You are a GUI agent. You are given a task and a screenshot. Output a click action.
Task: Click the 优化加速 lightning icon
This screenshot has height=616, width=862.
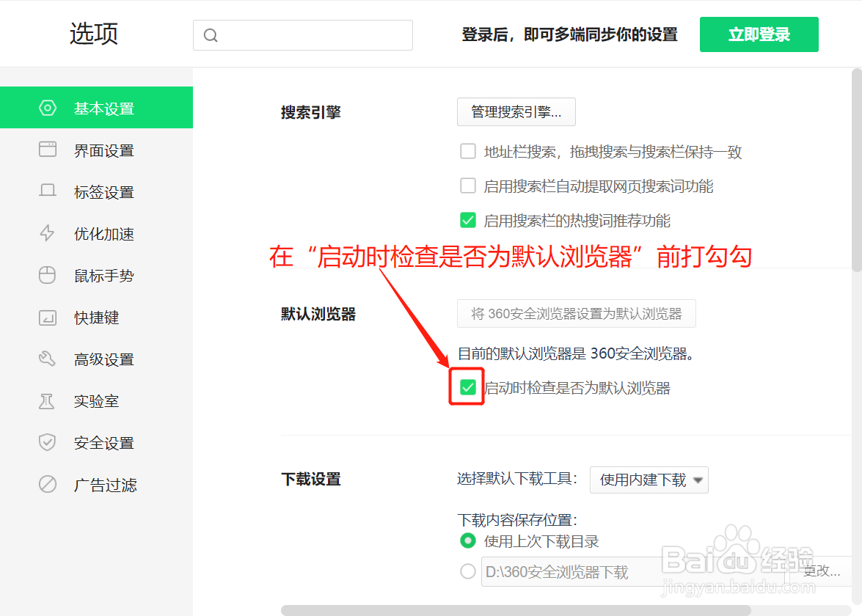click(x=47, y=233)
